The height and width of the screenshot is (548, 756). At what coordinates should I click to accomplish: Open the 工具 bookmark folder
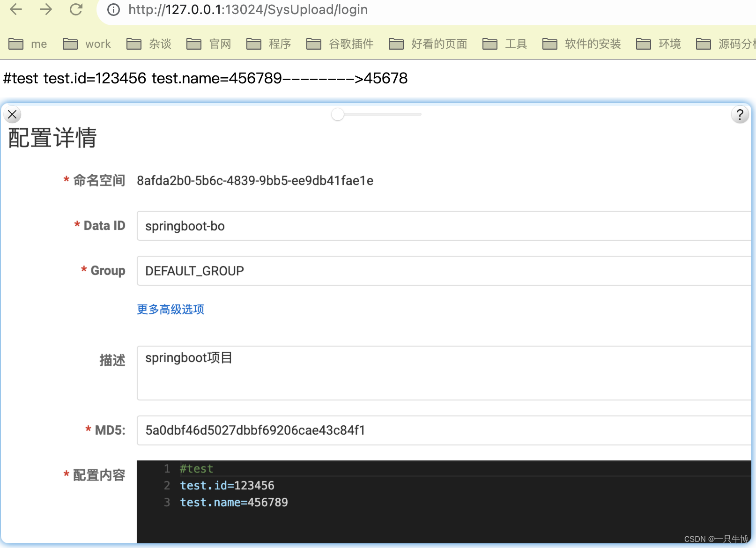pos(505,44)
